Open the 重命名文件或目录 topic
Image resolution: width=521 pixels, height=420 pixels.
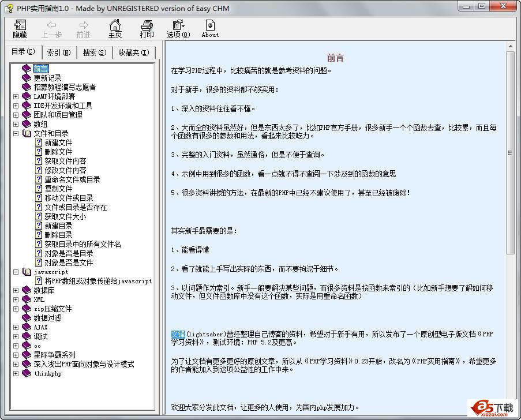(x=73, y=180)
